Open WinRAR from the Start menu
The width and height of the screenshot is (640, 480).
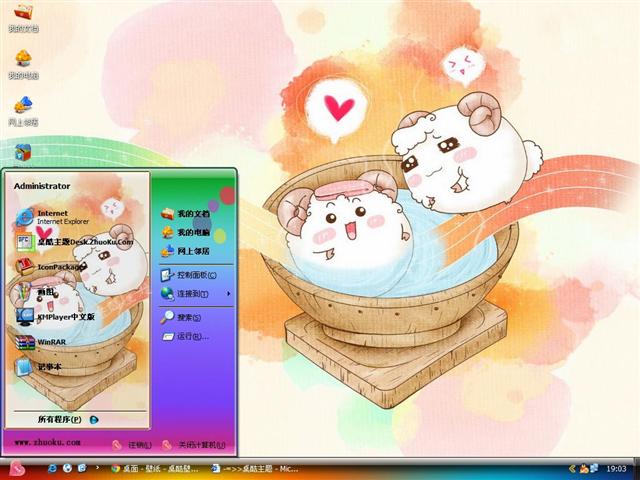click(x=40, y=342)
